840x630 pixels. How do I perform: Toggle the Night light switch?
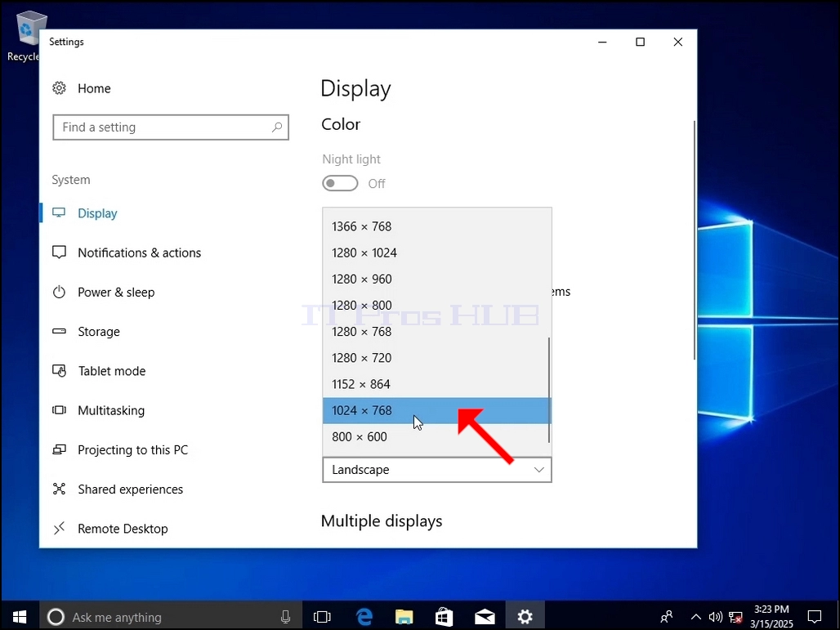click(340, 183)
